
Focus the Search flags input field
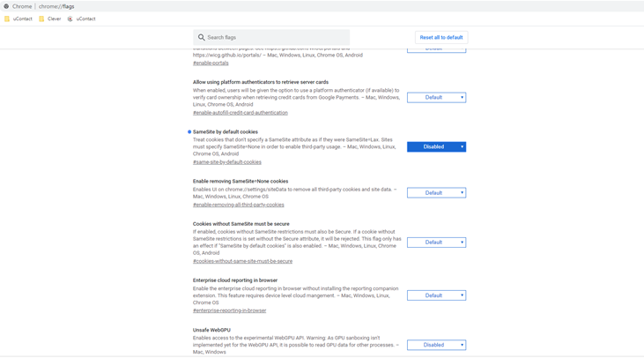tap(275, 38)
